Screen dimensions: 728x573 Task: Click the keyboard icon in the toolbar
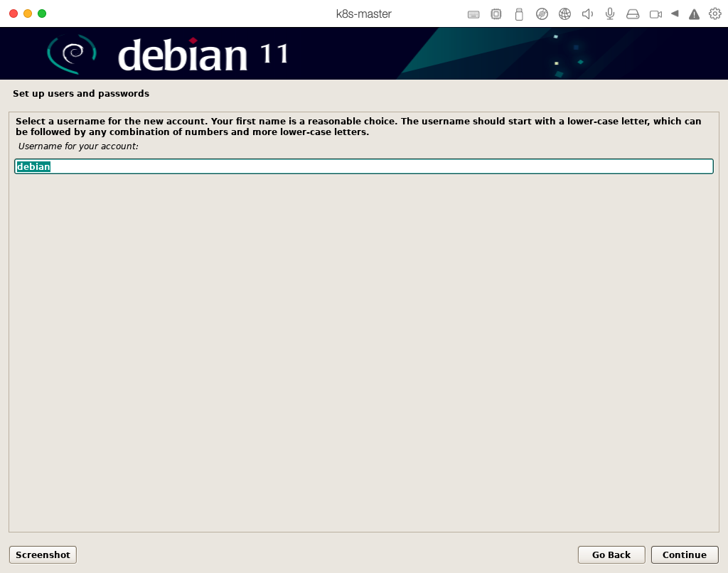pyautogui.click(x=473, y=14)
